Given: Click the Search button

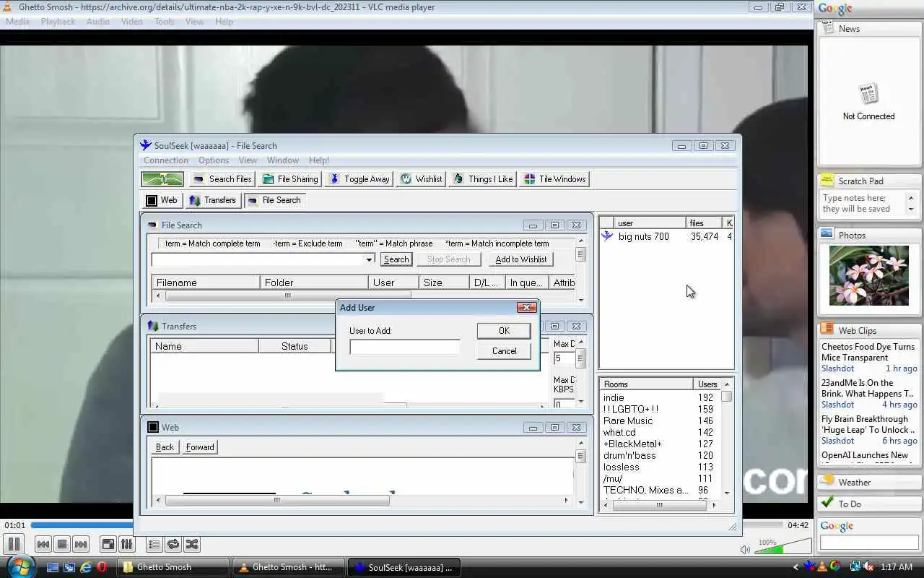Looking at the screenshot, I should pos(396,259).
